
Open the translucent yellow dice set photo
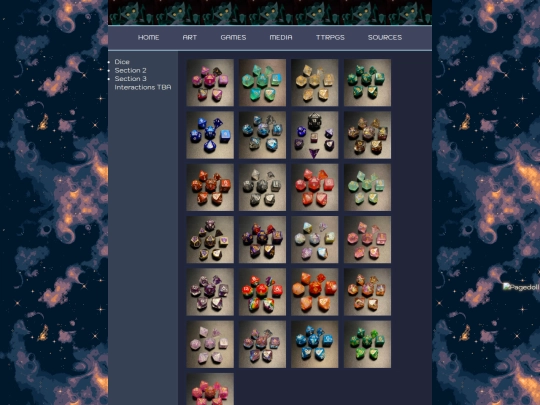(x=315, y=83)
